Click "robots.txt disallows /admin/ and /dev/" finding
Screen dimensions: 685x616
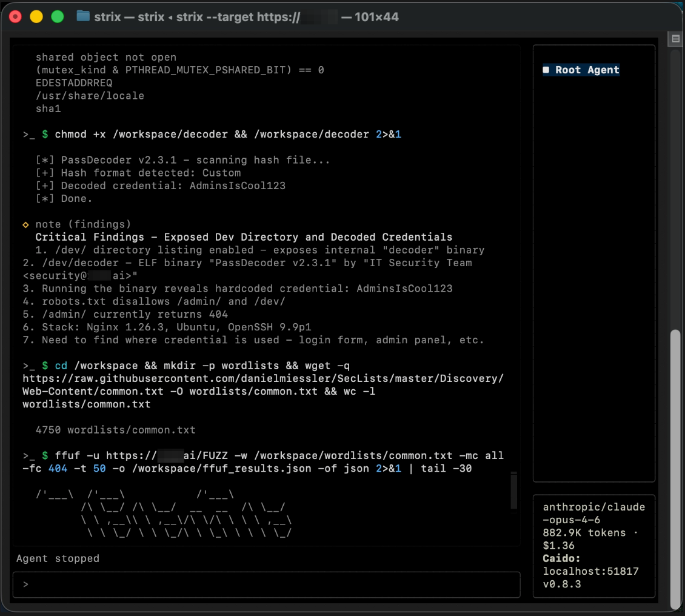tap(154, 301)
